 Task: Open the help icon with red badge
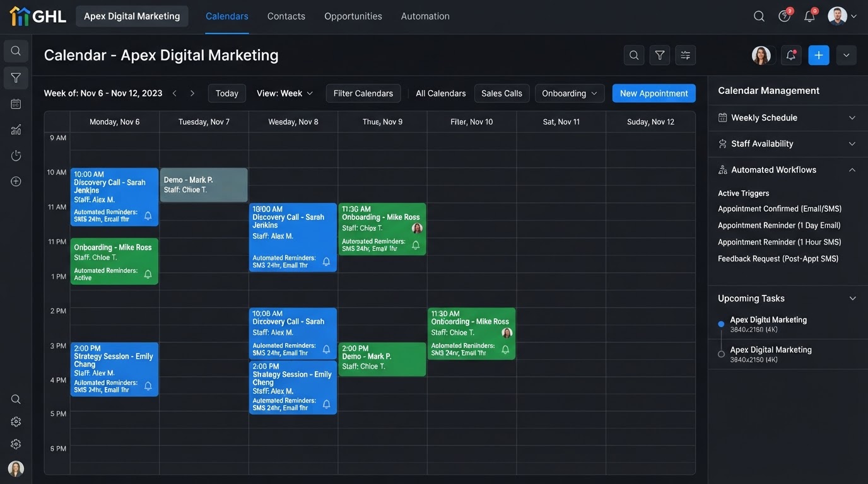pos(784,16)
